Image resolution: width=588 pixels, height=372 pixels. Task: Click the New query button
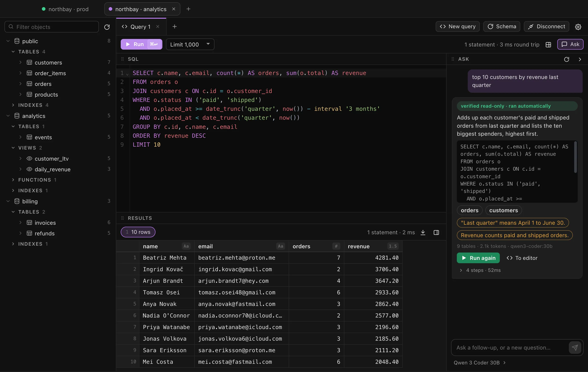point(457,27)
